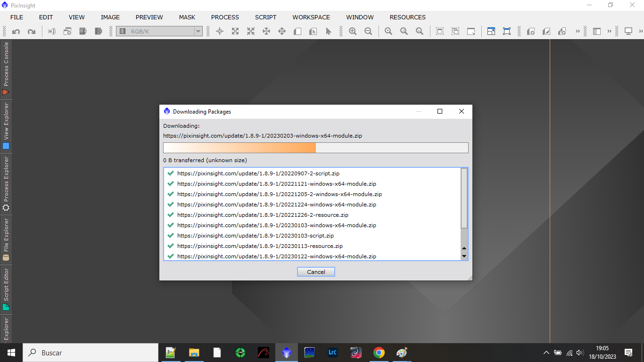644x362 pixels.
Task: Open the Script Editor side tab
Action: tap(6, 289)
